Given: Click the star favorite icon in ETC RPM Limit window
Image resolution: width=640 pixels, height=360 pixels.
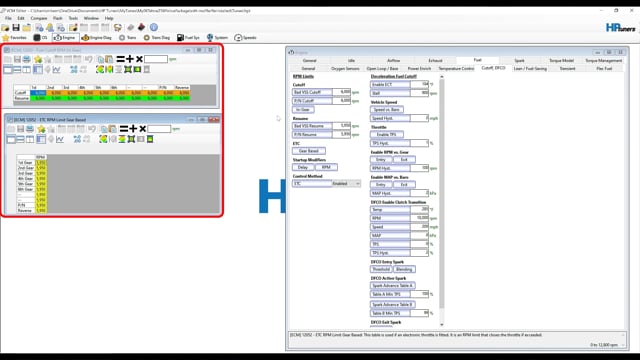Looking at the screenshot, I should point(41,129).
